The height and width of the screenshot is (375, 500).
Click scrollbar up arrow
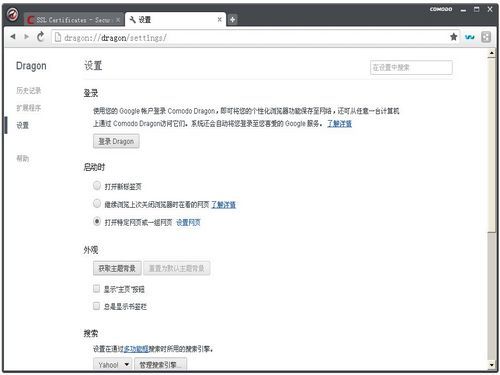[492, 53]
